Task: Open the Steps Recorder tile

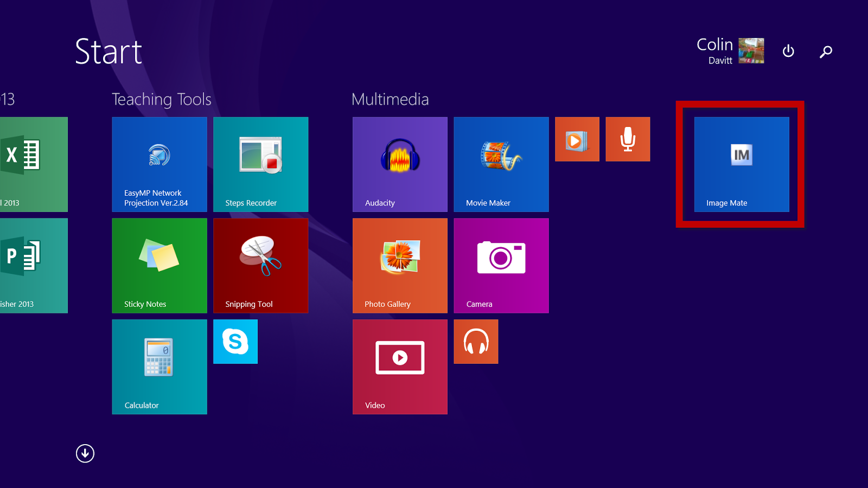Action: pyautogui.click(x=261, y=164)
